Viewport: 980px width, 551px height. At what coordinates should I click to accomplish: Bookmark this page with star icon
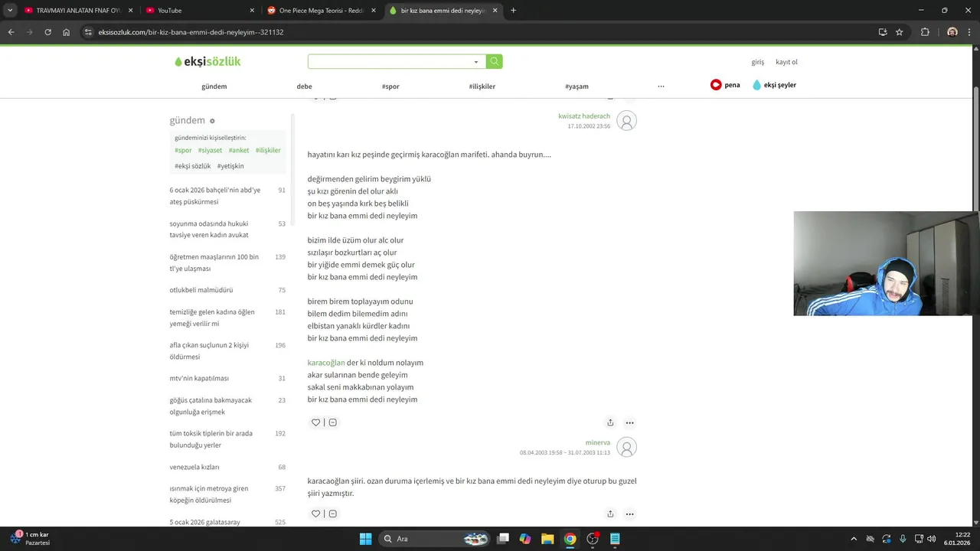[x=900, y=32]
